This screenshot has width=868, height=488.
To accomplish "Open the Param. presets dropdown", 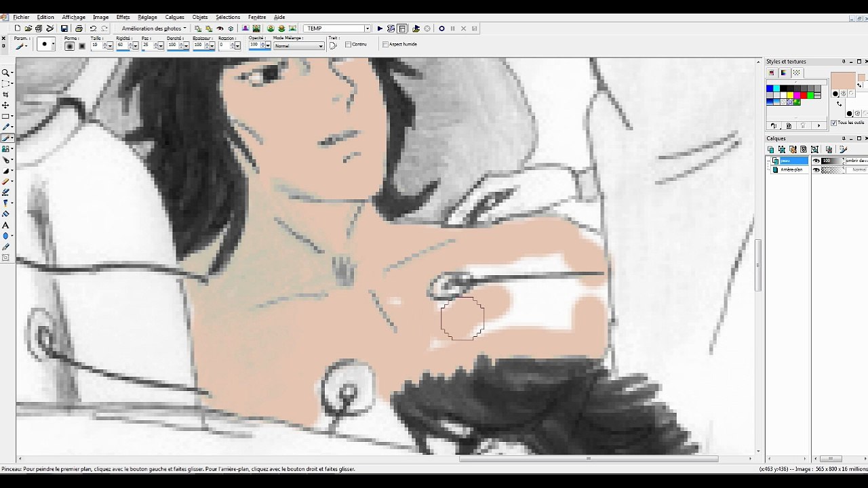I will pos(26,46).
